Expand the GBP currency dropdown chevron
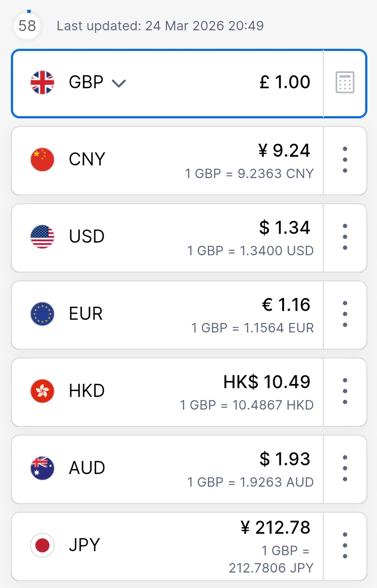This screenshot has width=377, height=588. pos(119,83)
